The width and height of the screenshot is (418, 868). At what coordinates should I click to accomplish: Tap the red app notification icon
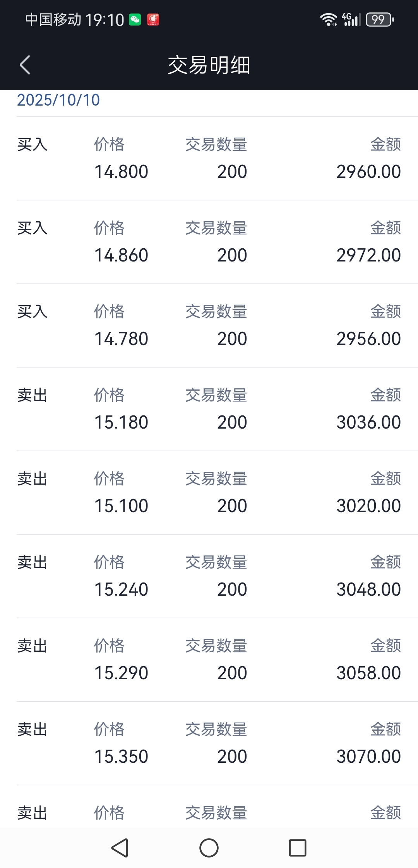tap(153, 19)
